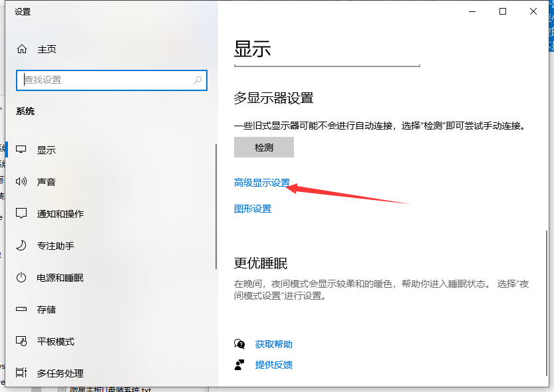Image resolution: width=554 pixels, height=392 pixels.
Task: Open the 高级显示设置 link
Action: pos(261,183)
